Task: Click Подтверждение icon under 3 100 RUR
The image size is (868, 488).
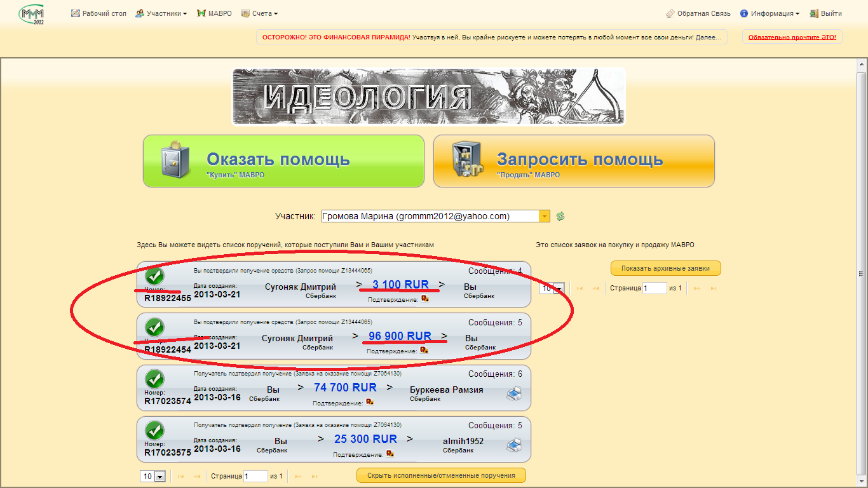Action: coord(424,299)
